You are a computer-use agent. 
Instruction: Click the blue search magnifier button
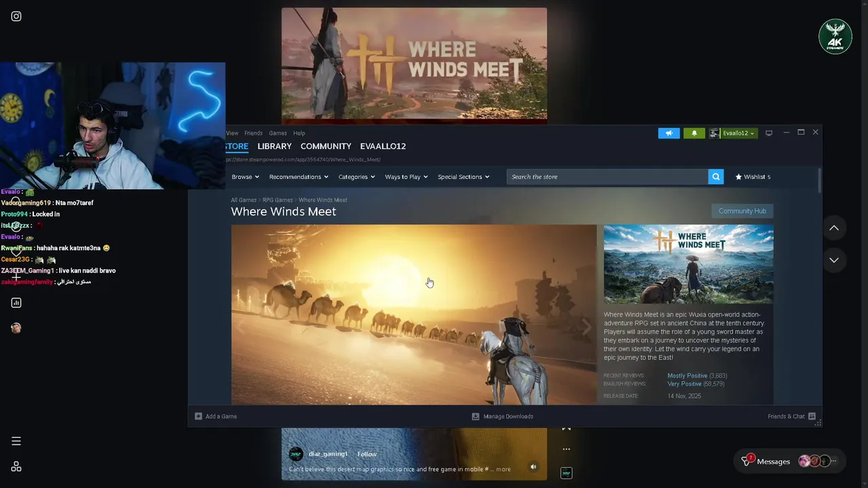(715, 177)
